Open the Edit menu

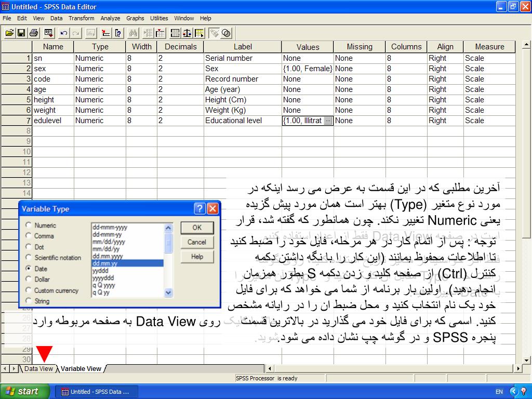(x=22, y=18)
